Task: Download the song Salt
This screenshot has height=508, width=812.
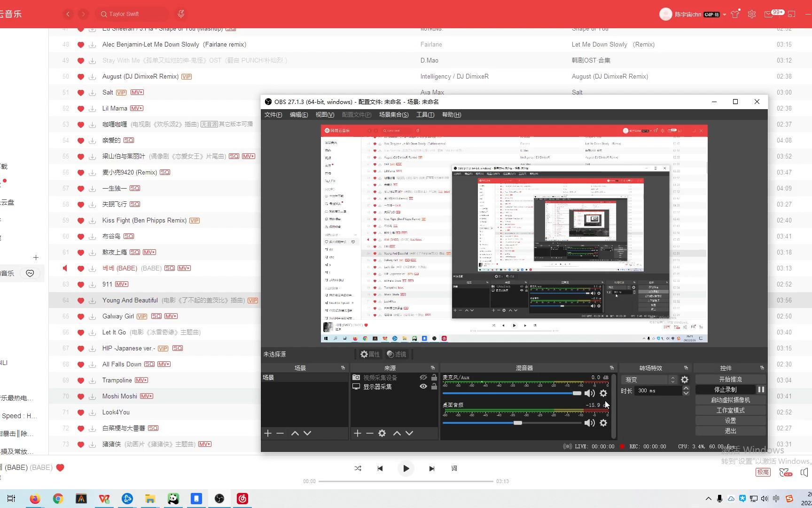Action: point(93,93)
